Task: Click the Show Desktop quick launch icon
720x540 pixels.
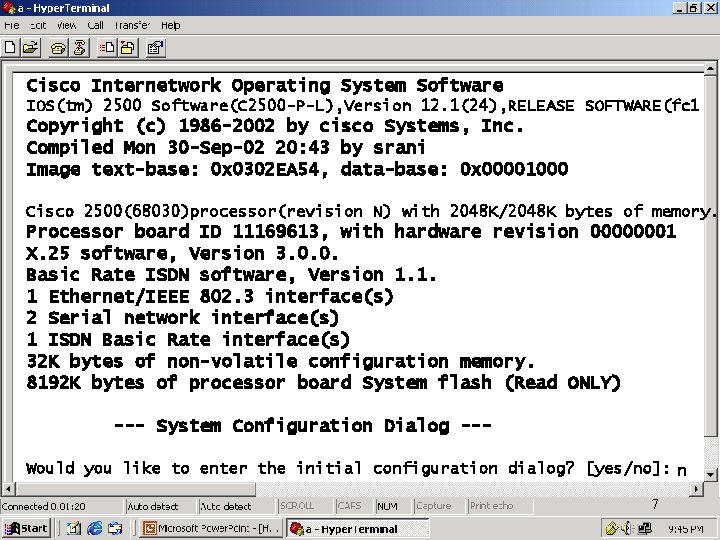Action: pos(73,529)
